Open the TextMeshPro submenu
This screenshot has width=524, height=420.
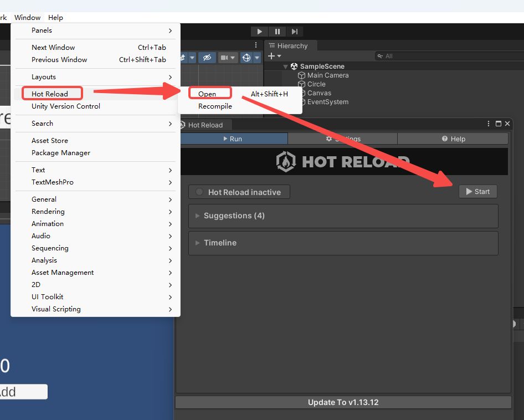pyautogui.click(x=96, y=182)
